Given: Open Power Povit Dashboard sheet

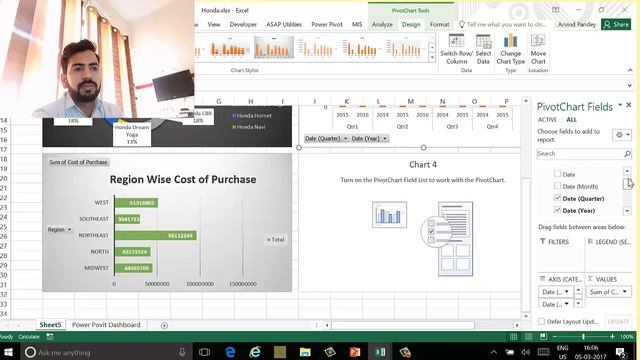Looking at the screenshot, I should [106, 325].
